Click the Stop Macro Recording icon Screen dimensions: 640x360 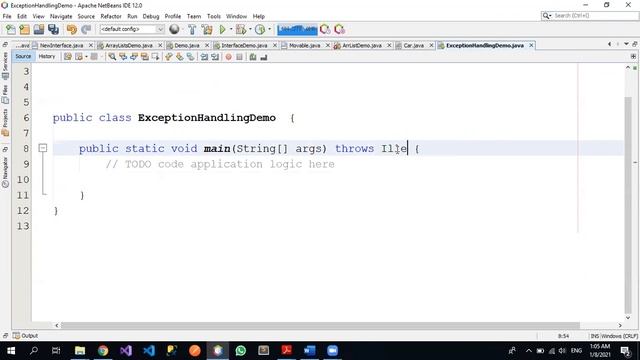click(x=240, y=57)
